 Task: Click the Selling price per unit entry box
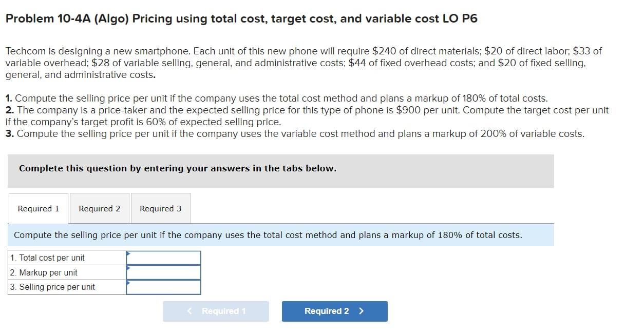tap(164, 287)
